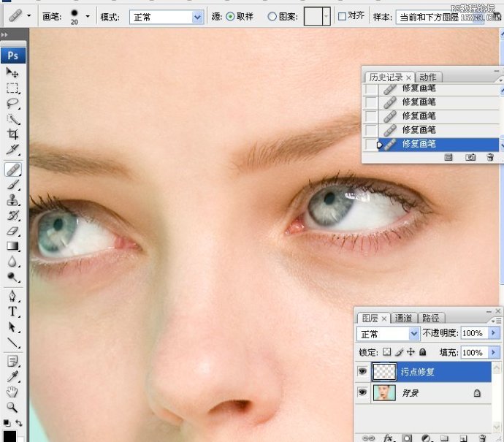Switch to the 历史记录 history tab
The height and width of the screenshot is (442, 504).
(x=386, y=77)
